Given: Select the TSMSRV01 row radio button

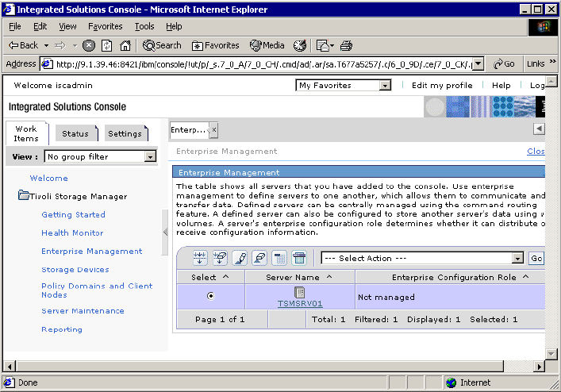Looking at the screenshot, I should click(211, 296).
